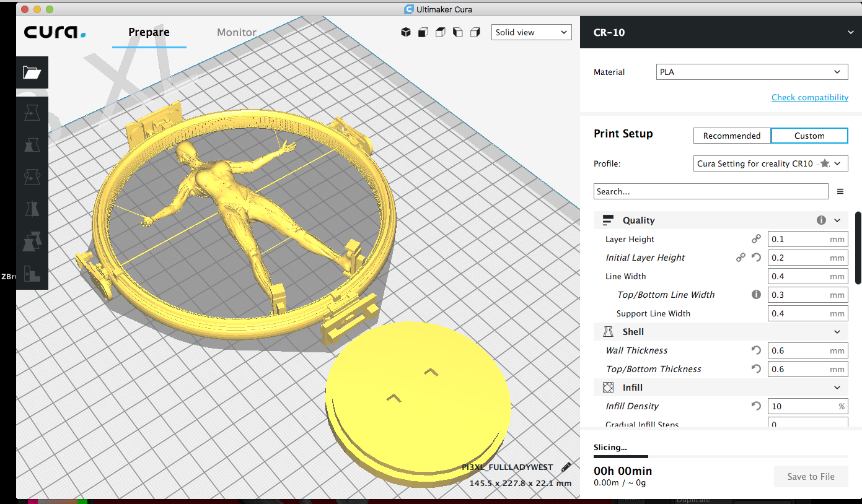Open the Solid view mode dropdown
This screenshot has width=862, height=504.
[532, 32]
